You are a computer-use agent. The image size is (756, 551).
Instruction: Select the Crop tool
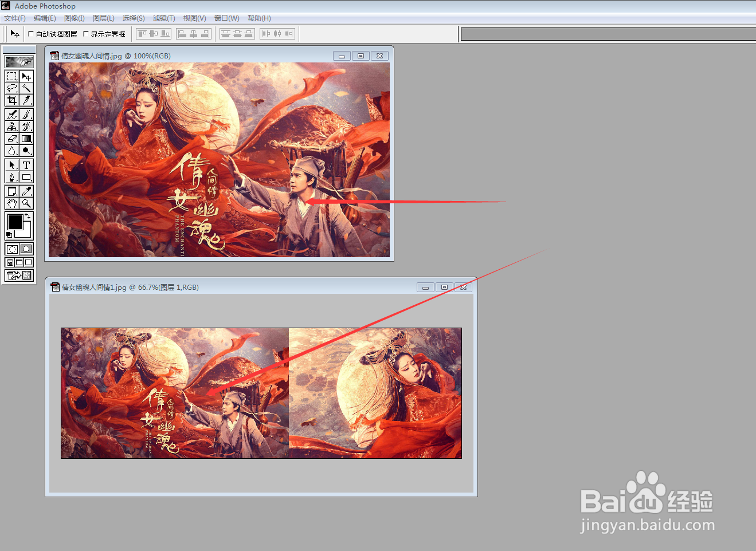point(12,100)
